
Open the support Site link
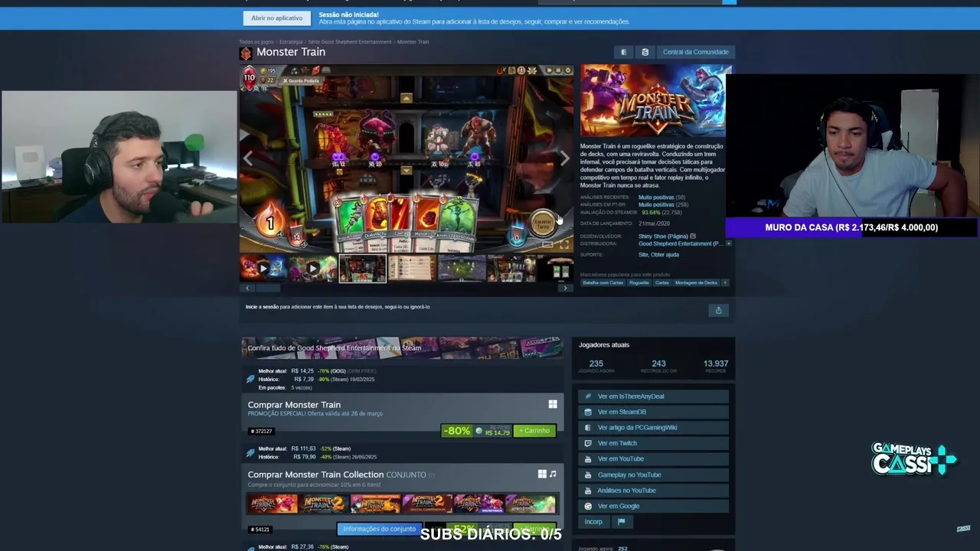coord(643,255)
